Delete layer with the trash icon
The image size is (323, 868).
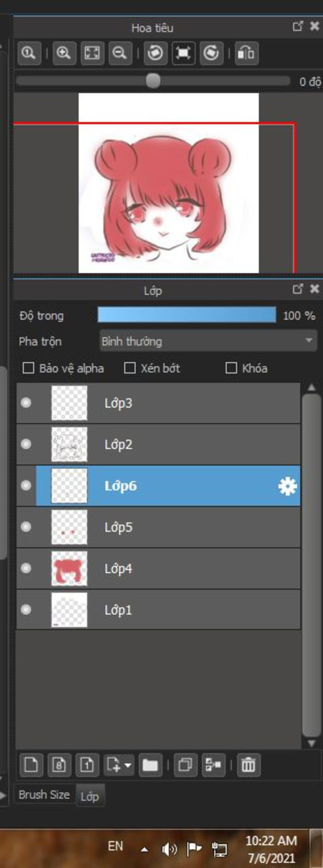click(249, 765)
